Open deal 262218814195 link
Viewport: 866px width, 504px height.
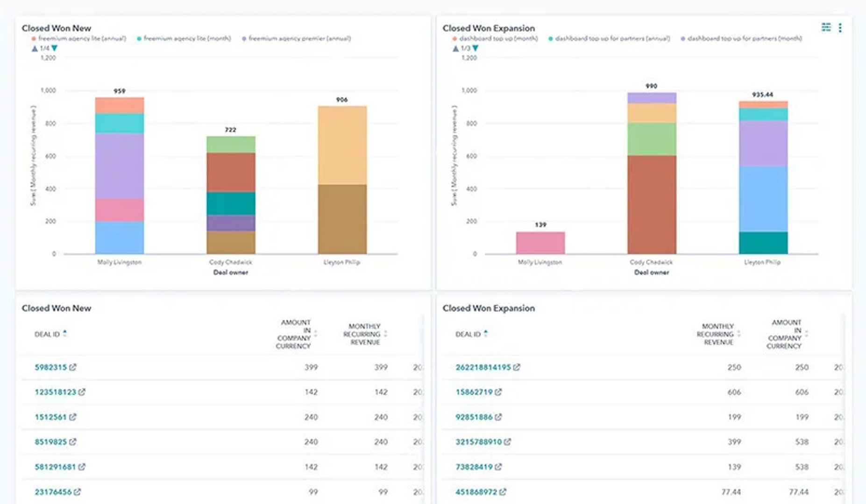pos(483,367)
